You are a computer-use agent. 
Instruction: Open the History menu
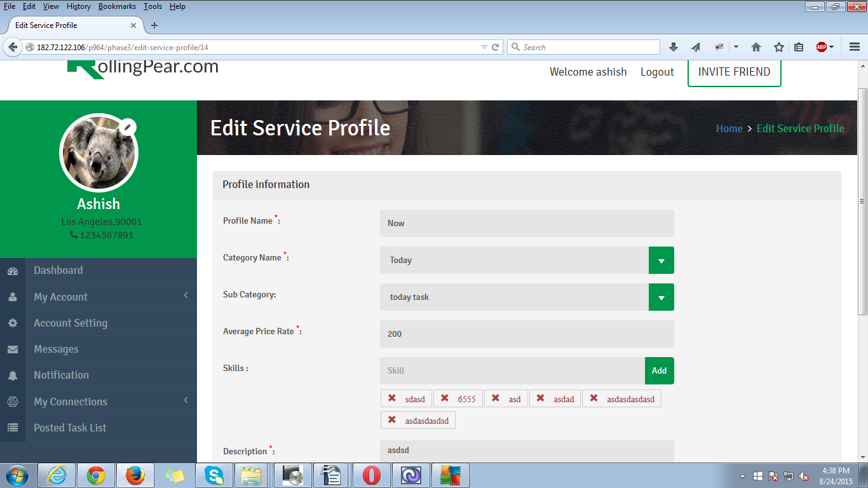pyautogui.click(x=79, y=6)
